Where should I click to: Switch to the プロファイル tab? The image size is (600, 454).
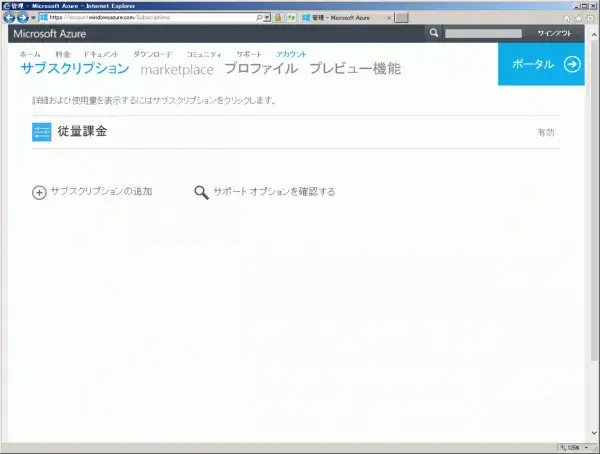(x=261, y=69)
